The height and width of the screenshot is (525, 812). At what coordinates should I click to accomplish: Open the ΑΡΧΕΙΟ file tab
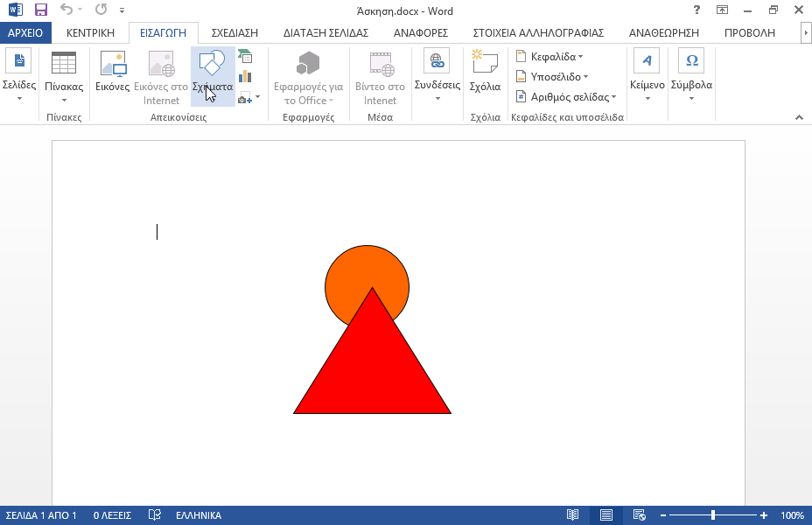pyautogui.click(x=25, y=32)
